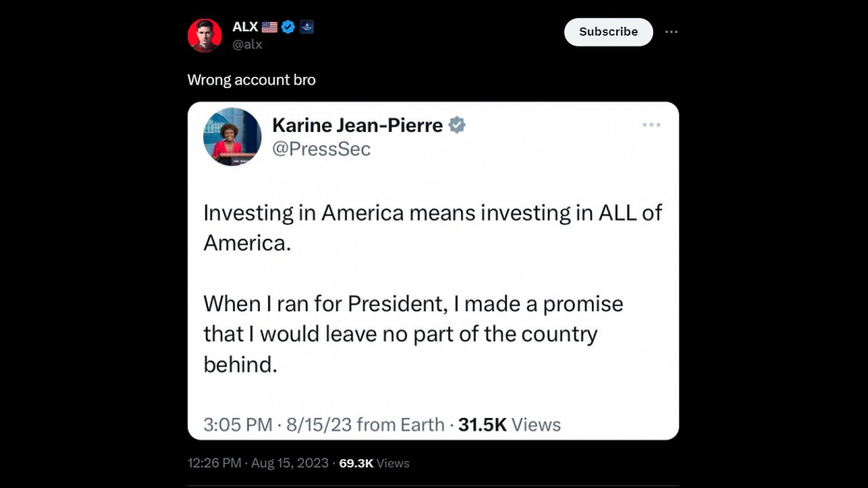This screenshot has height=488, width=868.
Task: Click Karine Jean-Pierre's gray verified badge
Action: click(458, 125)
